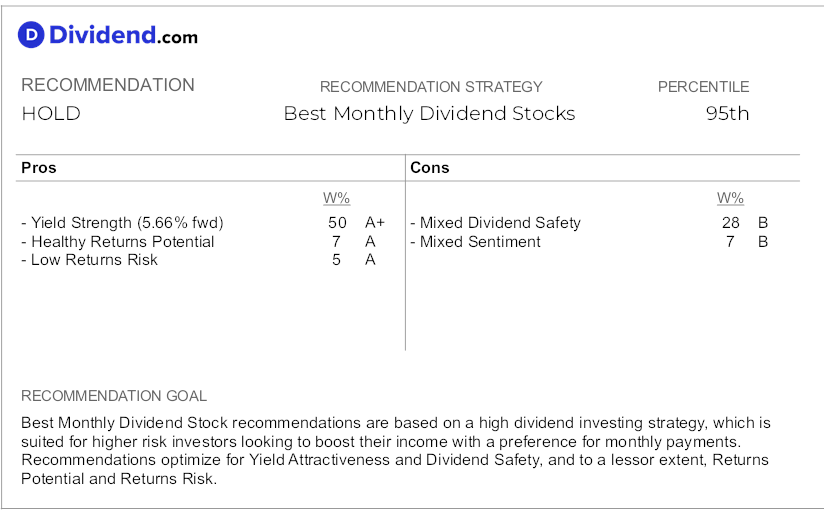
Task: Click the underlined W% header under Cons
Action: tap(730, 198)
